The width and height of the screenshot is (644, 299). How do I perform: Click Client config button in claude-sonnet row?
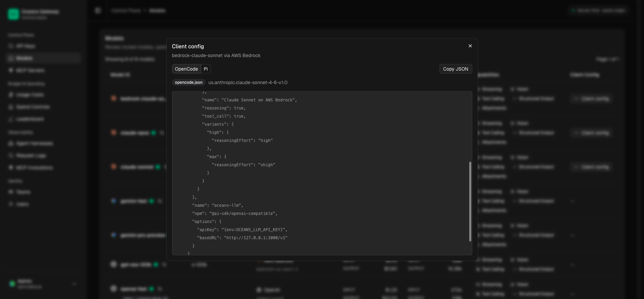click(x=591, y=167)
